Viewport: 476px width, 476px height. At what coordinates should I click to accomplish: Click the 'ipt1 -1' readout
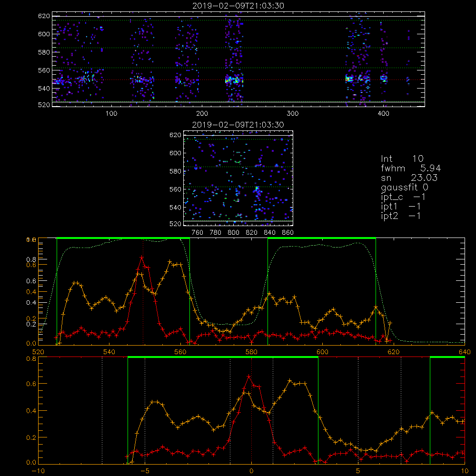point(401,207)
